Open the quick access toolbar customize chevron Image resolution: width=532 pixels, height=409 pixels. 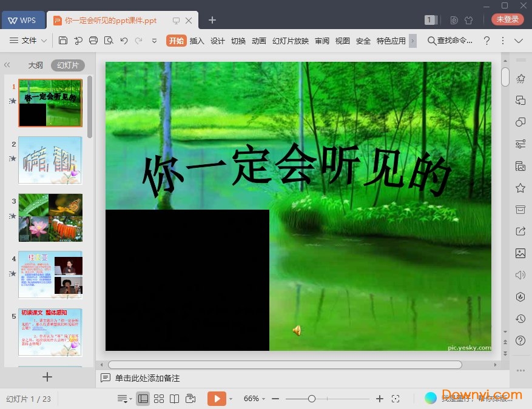point(154,41)
